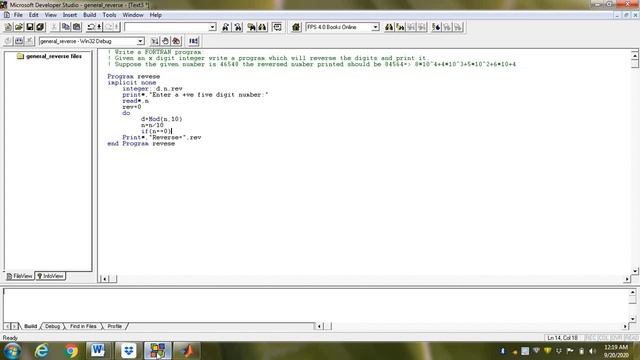Click the InfoViewer bookmark icon

click(436, 27)
